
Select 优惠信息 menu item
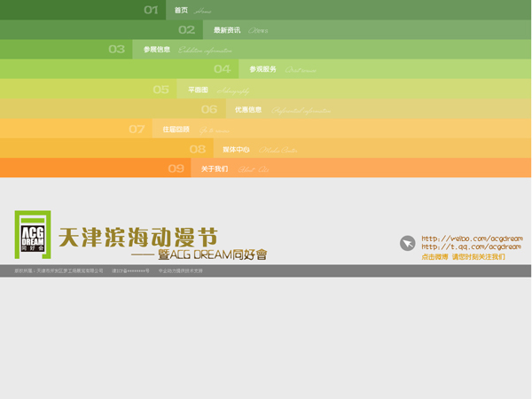pyautogui.click(x=283, y=110)
